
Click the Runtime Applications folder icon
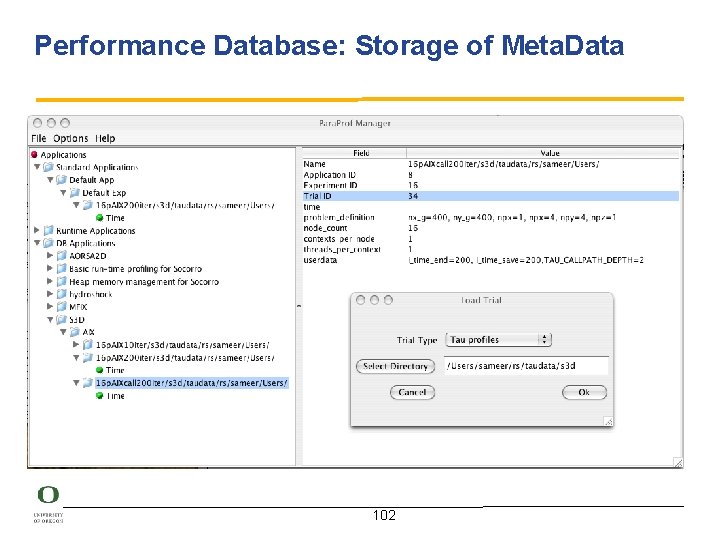click(x=48, y=231)
